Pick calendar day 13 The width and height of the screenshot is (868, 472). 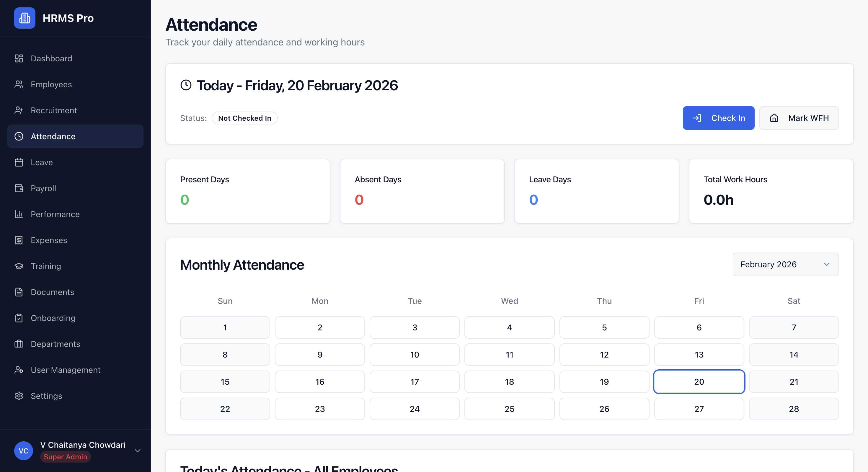pyautogui.click(x=699, y=354)
